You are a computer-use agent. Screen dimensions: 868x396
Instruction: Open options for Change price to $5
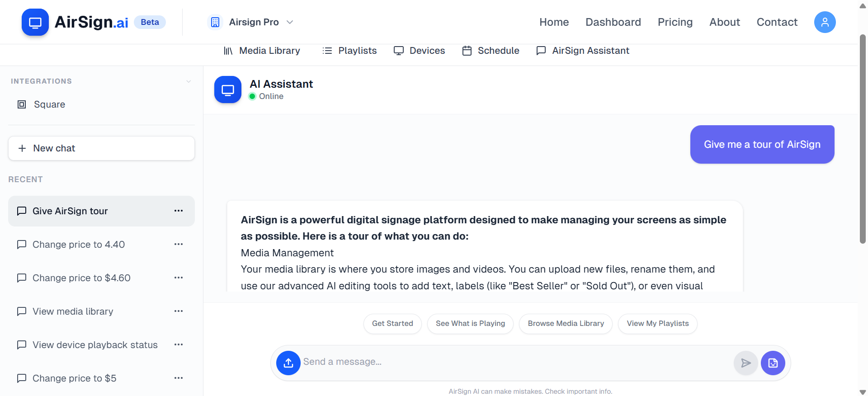click(179, 378)
